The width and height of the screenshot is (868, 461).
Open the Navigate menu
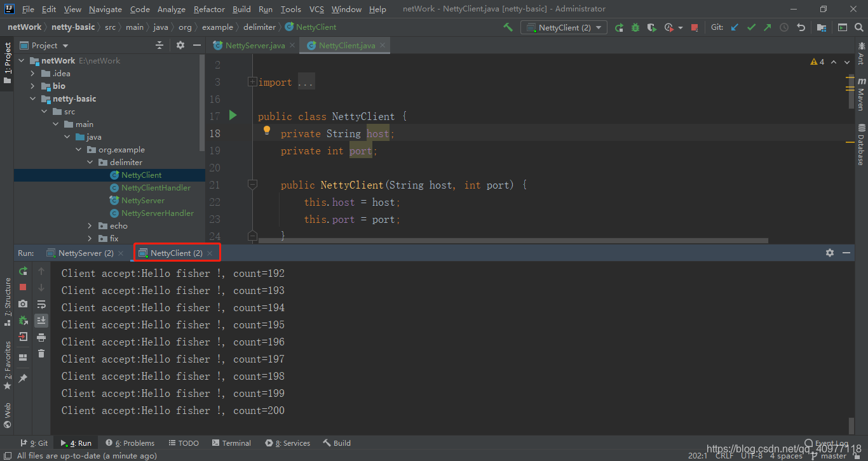pos(105,9)
